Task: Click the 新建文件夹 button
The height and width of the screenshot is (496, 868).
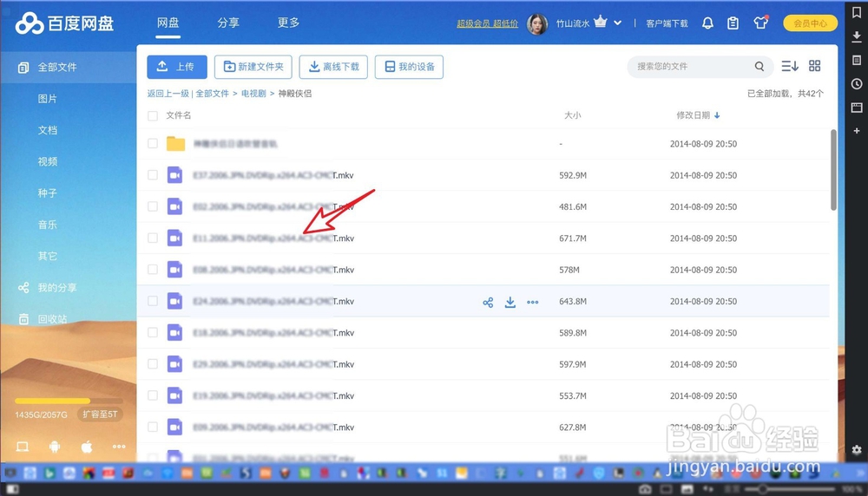Action: pos(253,67)
